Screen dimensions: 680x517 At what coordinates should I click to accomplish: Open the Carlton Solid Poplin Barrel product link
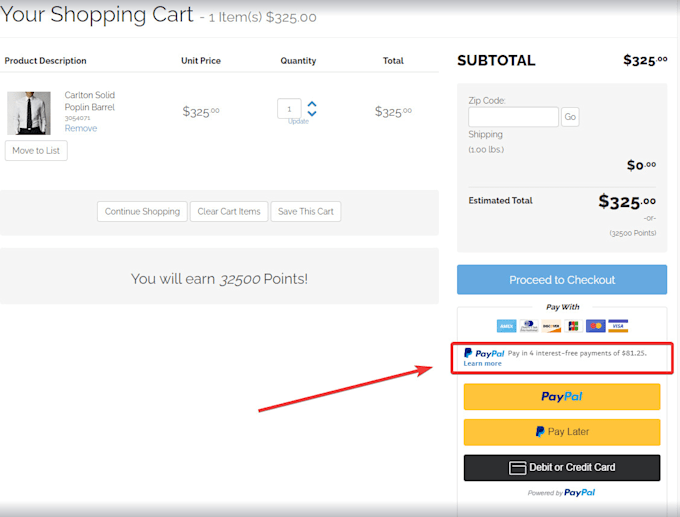click(x=90, y=101)
